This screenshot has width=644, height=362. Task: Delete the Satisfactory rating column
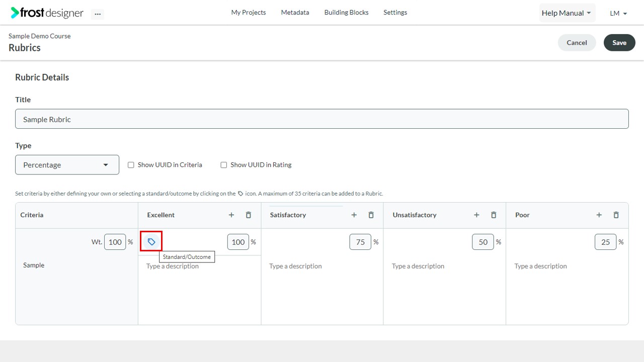[371, 215]
